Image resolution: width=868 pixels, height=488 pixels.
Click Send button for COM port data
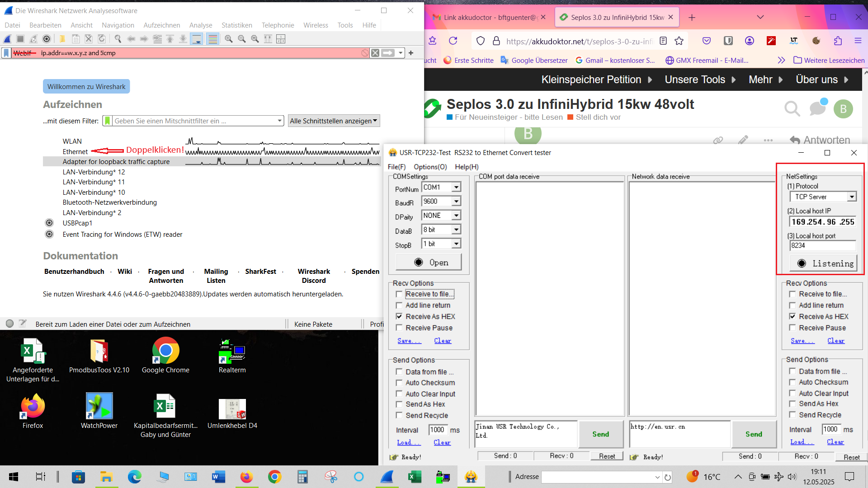tap(600, 434)
